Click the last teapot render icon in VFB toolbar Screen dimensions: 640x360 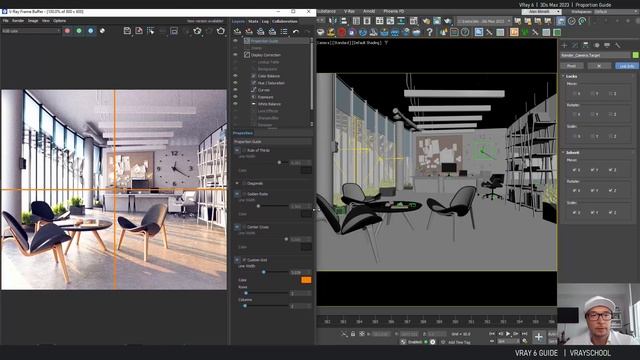coord(221,31)
